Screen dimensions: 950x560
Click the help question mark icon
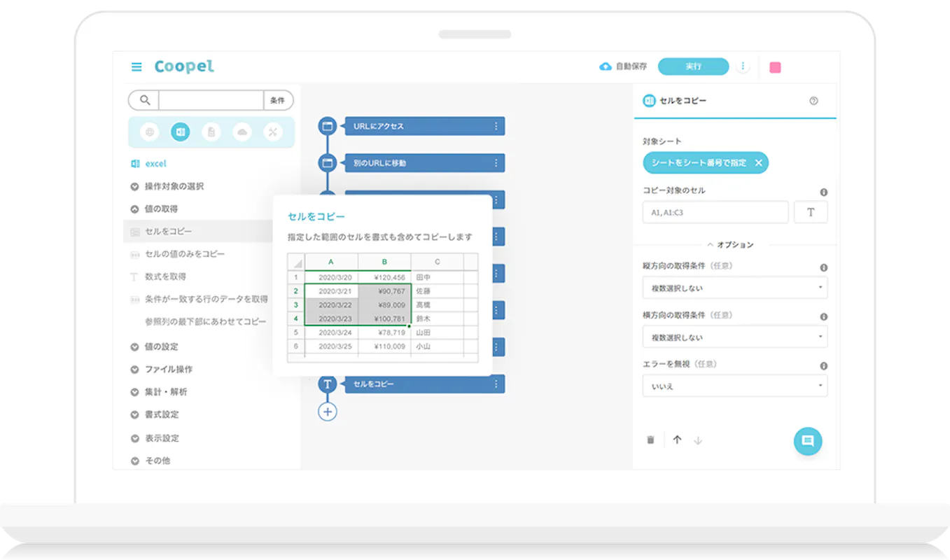pos(813,101)
